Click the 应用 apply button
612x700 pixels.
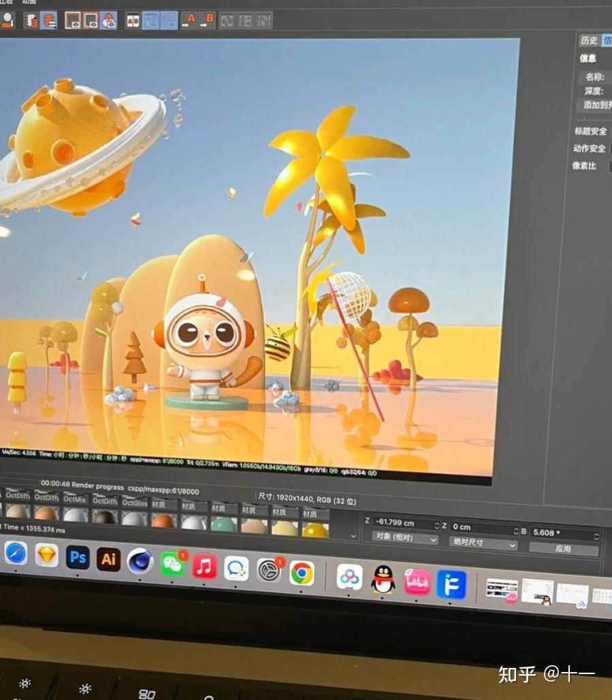(x=564, y=549)
